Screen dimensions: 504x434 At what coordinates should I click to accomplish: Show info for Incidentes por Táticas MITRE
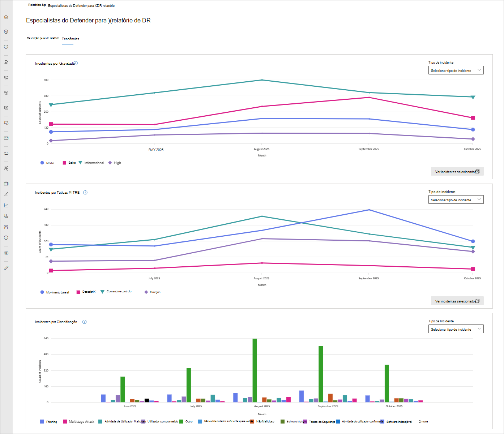coord(85,193)
